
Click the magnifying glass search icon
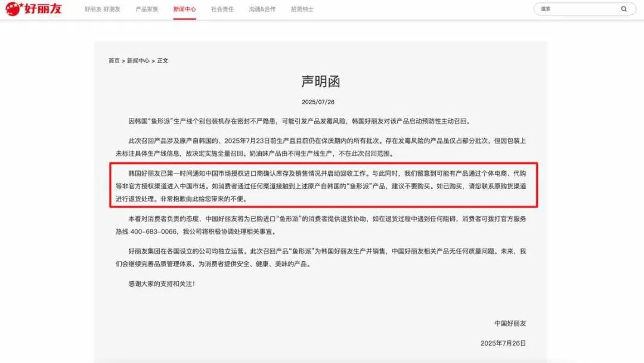[x=624, y=9]
